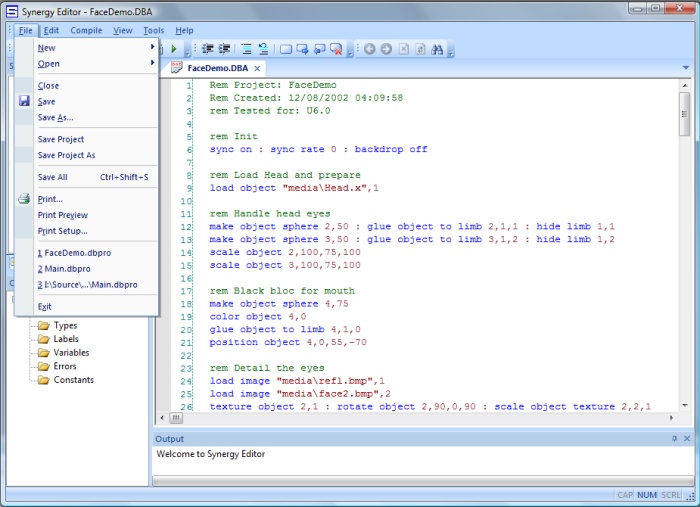Click the grey Forward arrow toolbar icon
700x507 pixels.
pyautogui.click(x=386, y=49)
